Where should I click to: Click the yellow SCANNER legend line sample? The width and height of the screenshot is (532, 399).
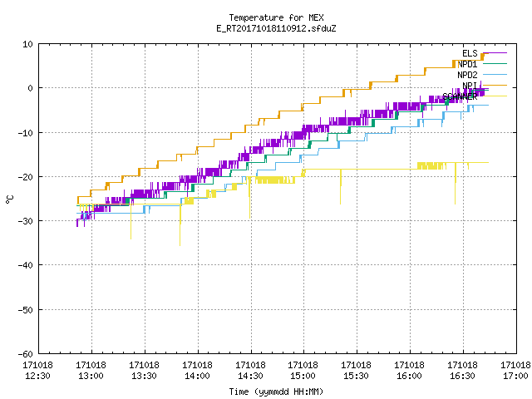(495, 96)
